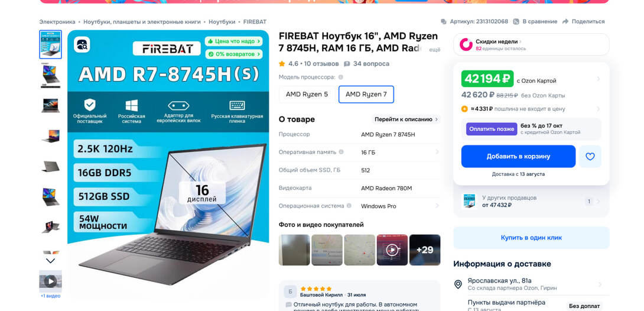644x311 pixels.
Task: Play the product video thumbnail in gallery
Action: tap(51, 281)
